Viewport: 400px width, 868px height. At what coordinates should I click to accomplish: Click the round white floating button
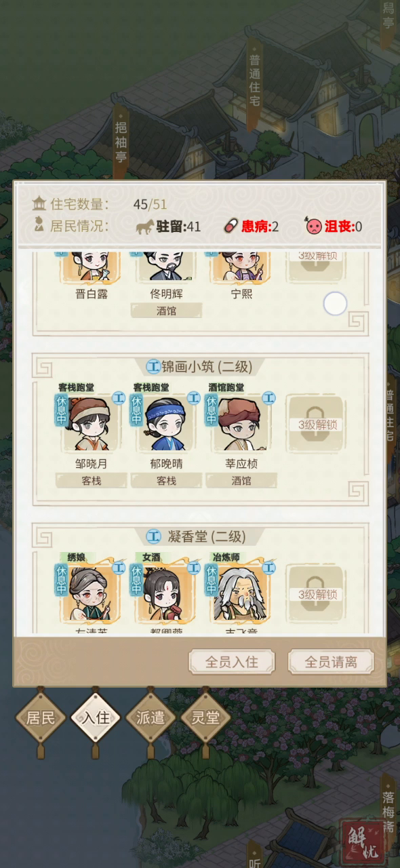tap(335, 303)
